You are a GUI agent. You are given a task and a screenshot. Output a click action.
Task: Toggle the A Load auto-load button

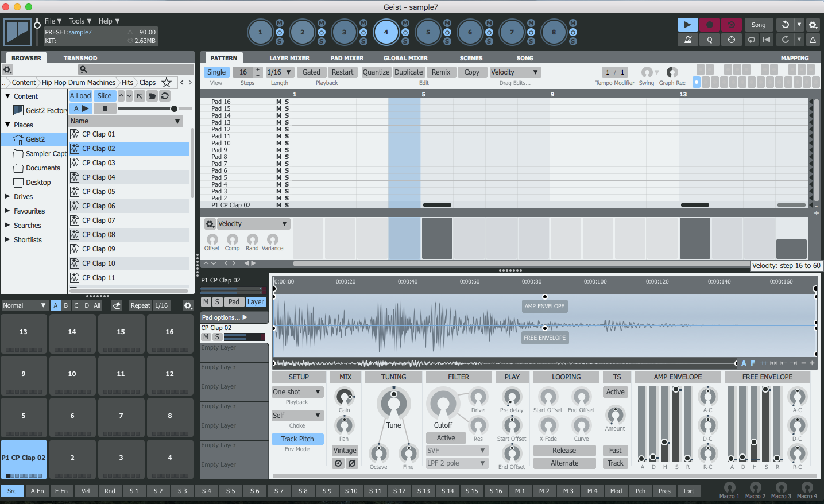point(80,96)
